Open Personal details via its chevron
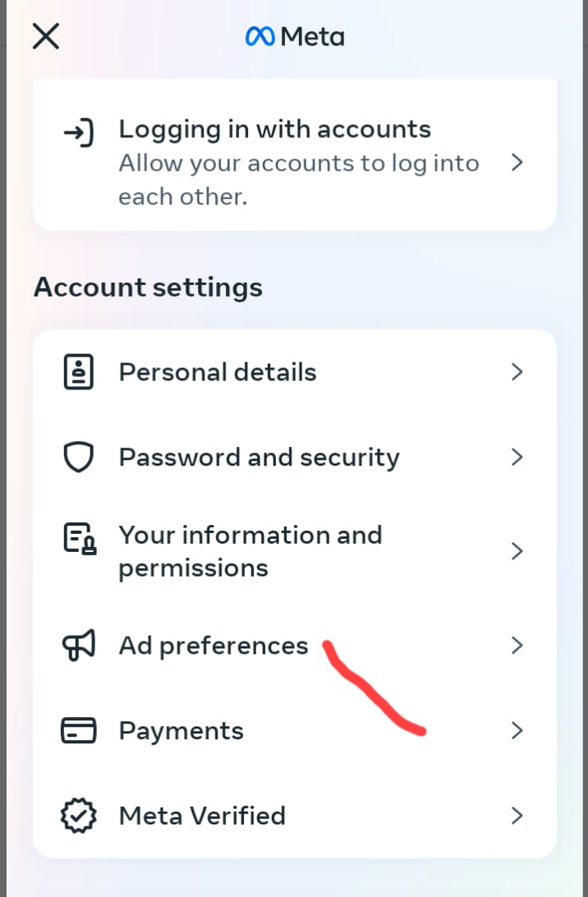Image resolution: width=588 pixels, height=897 pixels. (517, 371)
